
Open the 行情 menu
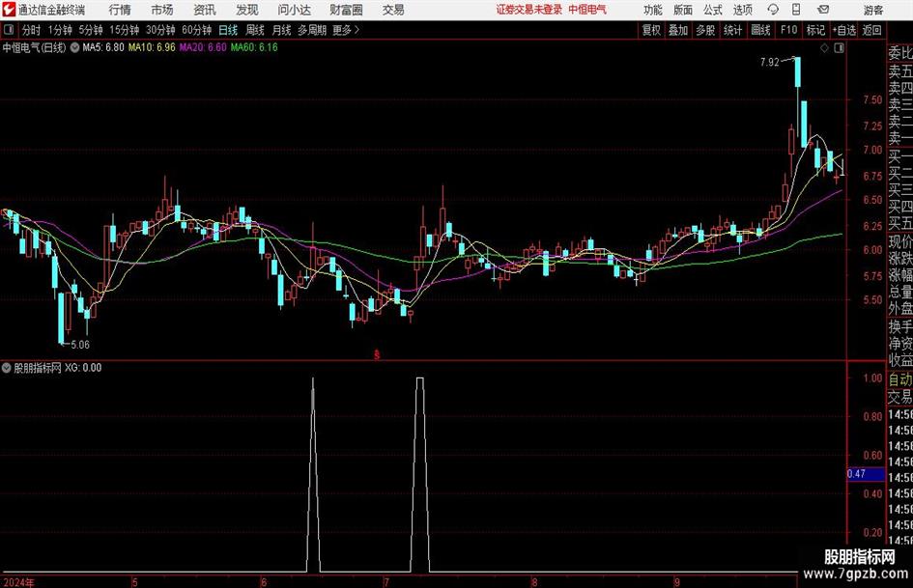120,10
